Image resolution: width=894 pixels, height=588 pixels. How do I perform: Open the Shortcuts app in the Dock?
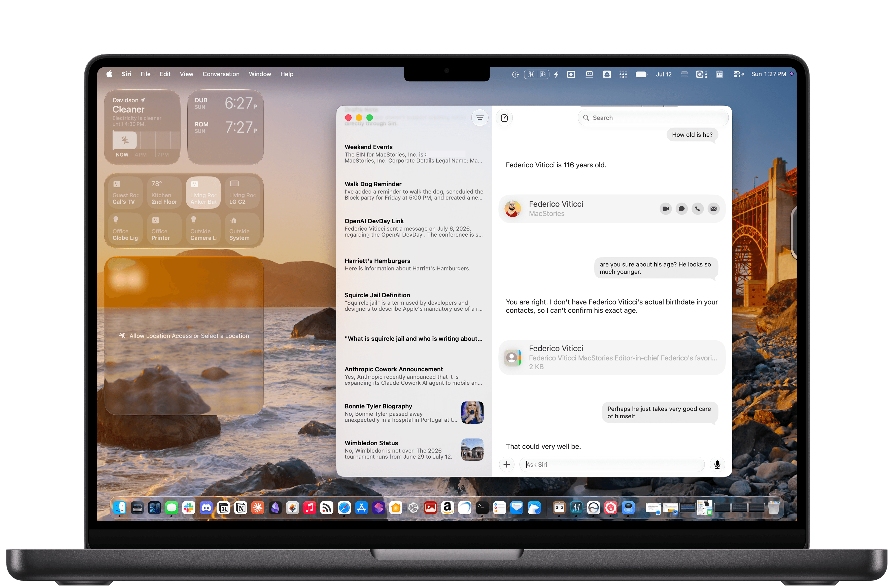379,508
